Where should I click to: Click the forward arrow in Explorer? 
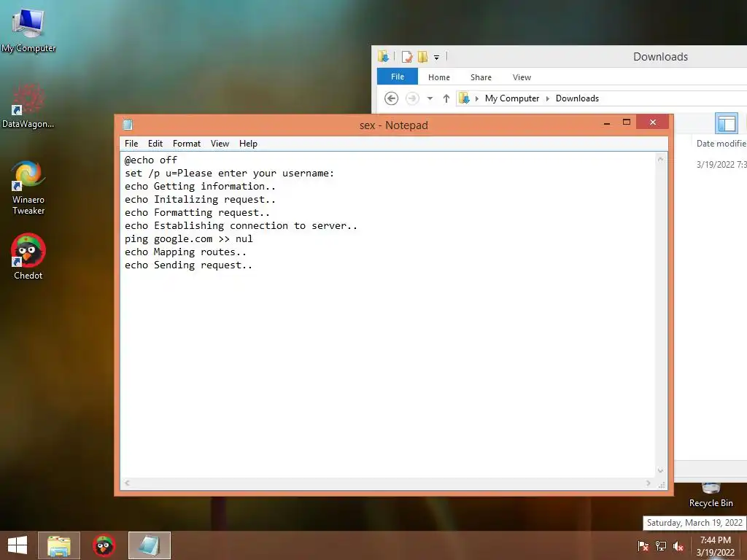412,98
